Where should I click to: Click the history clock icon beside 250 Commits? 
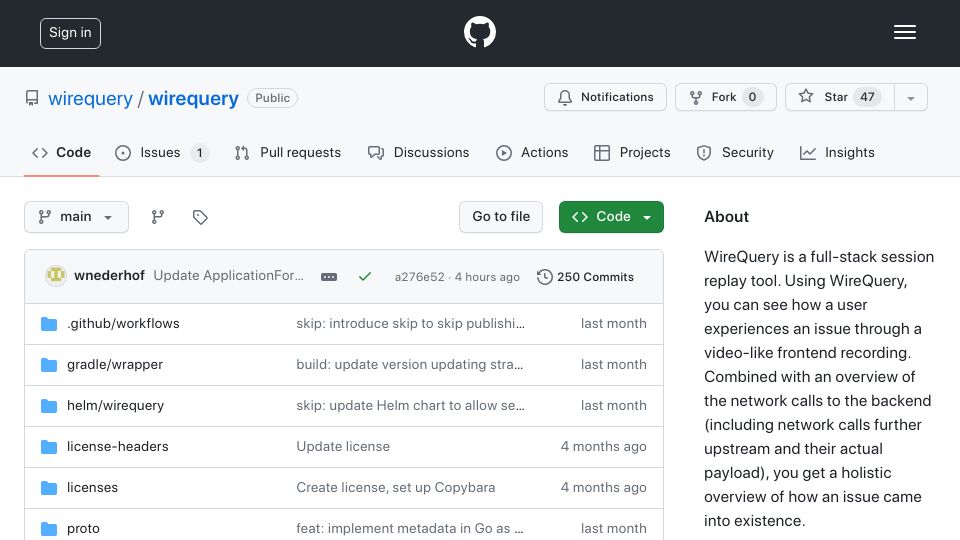(544, 277)
